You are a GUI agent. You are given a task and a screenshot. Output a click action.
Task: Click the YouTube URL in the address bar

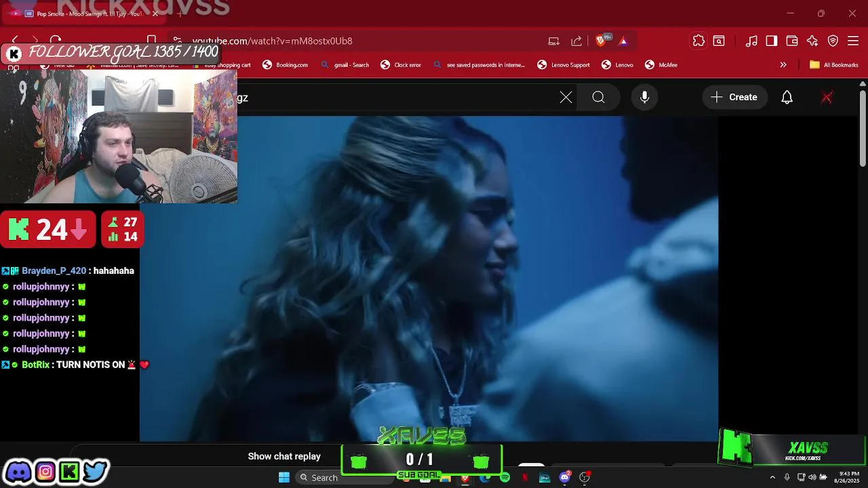tap(272, 41)
